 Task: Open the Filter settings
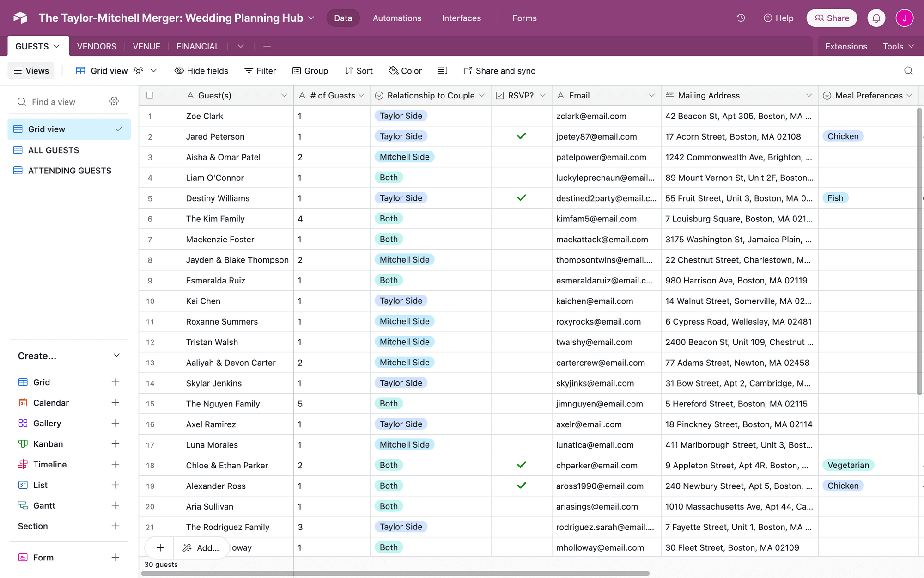pyautogui.click(x=260, y=70)
